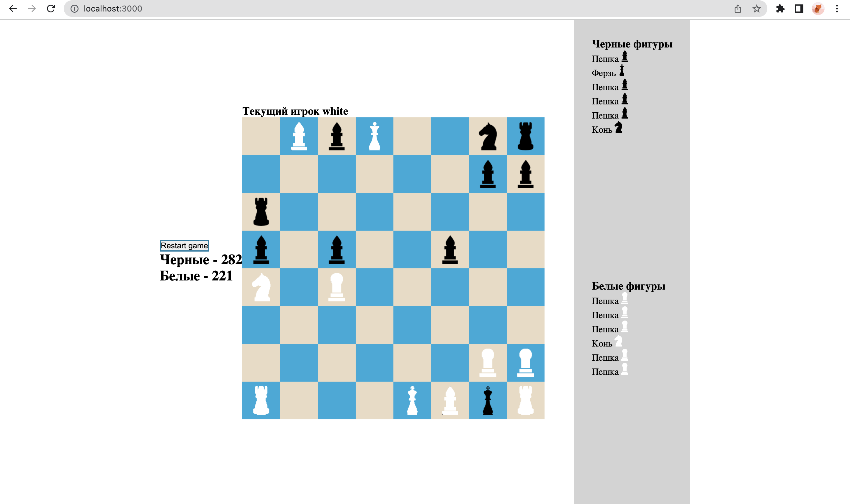Click the localhost:3000 address bar
Viewport: 850px width, 504px height.
point(113,9)
